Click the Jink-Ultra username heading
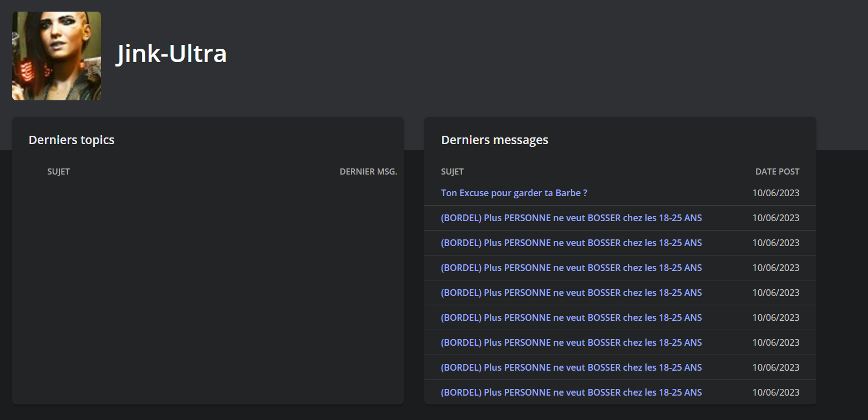Image resolution: width=868 pixels, height=420 pixels. (x=172, y=54)
